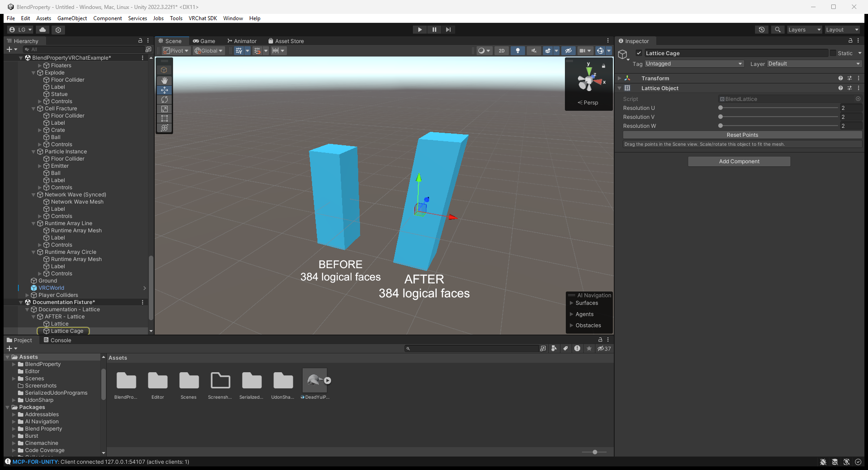Expand the Transform component
The height and width of the screenshot is (470, 868).
[x=620, y=78]
